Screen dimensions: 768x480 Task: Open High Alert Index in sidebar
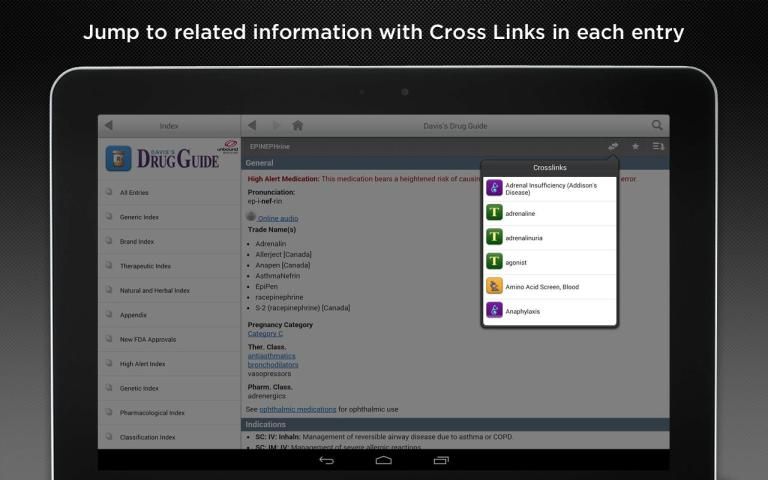[x=142, y=364]
